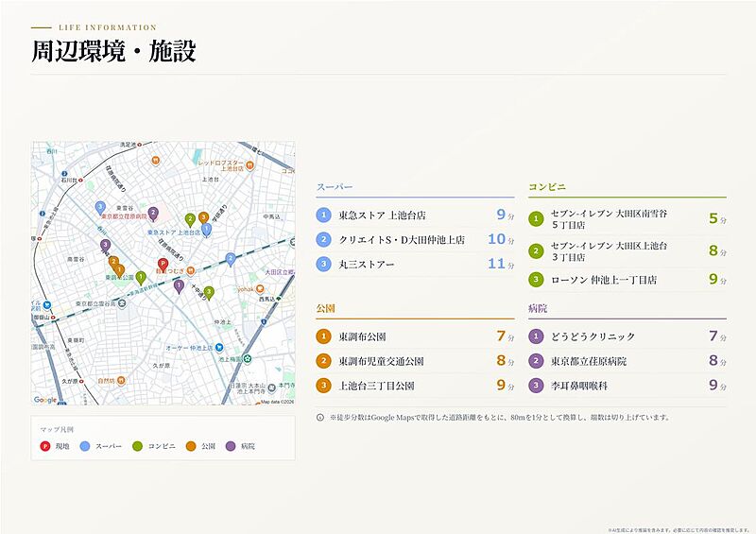
Task: Select the スーパー section heading
Action: (x=335, y=187)
